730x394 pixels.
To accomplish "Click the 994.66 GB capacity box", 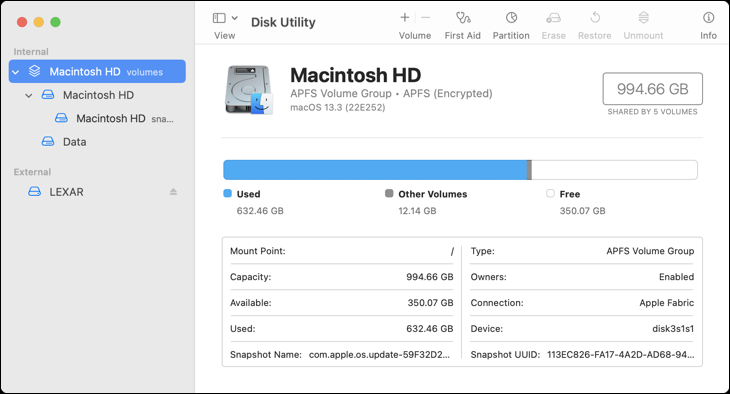I will [x=652, y=88].
